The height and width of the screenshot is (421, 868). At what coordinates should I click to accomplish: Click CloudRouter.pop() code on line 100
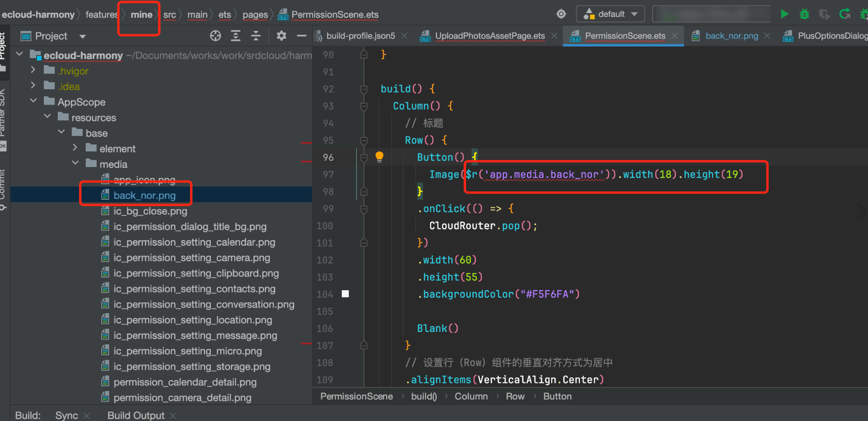pyautogui.click(x=483, y=226)
